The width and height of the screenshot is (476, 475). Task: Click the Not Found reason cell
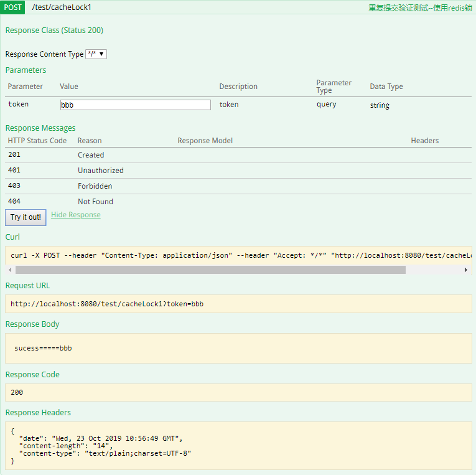[x=95, y=201]
